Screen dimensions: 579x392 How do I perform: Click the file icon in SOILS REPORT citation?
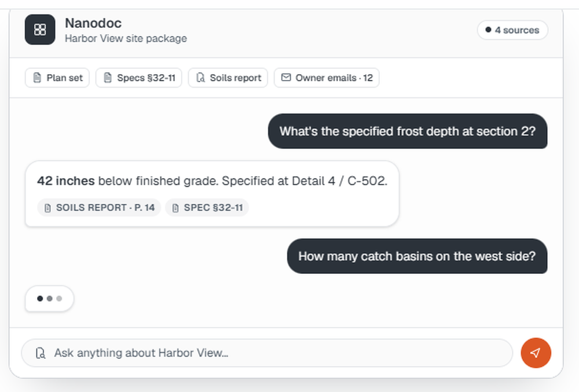tap(47, 208)
